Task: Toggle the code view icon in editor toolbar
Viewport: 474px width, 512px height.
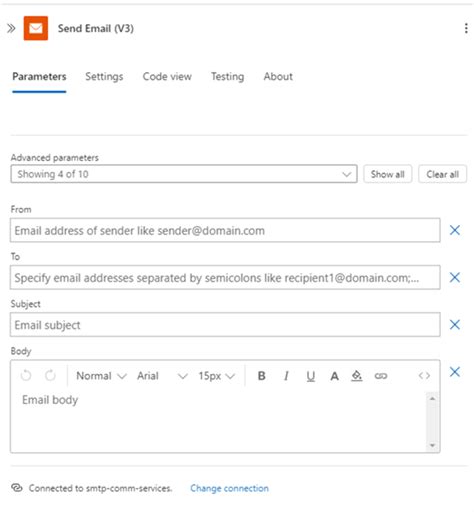Action: click(x=424, y=376)
